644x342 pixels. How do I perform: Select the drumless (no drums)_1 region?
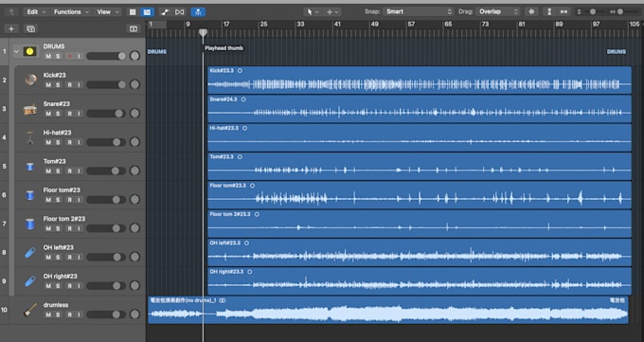pyautogui.click(x=387, y=310)
